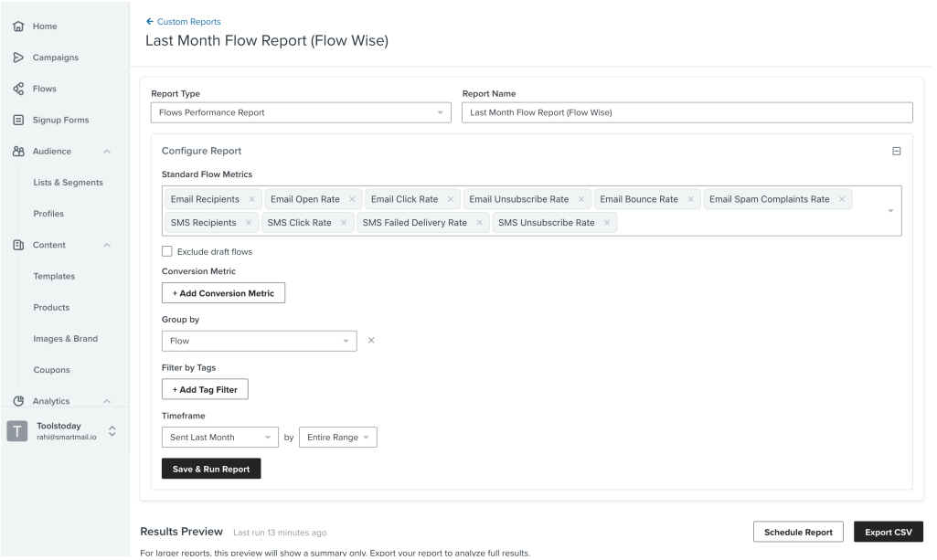Expand the Standard Flow Metrics dropdown arrow
This screenshot has height=560, width=937.
(x=890, y=211)
